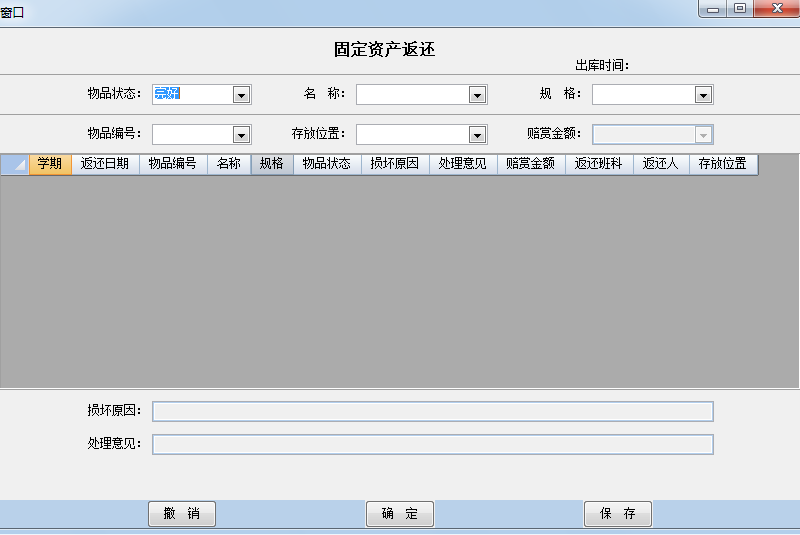
Task: Open the 物品状态 dropdown list
Action: (x=241, y=95)
